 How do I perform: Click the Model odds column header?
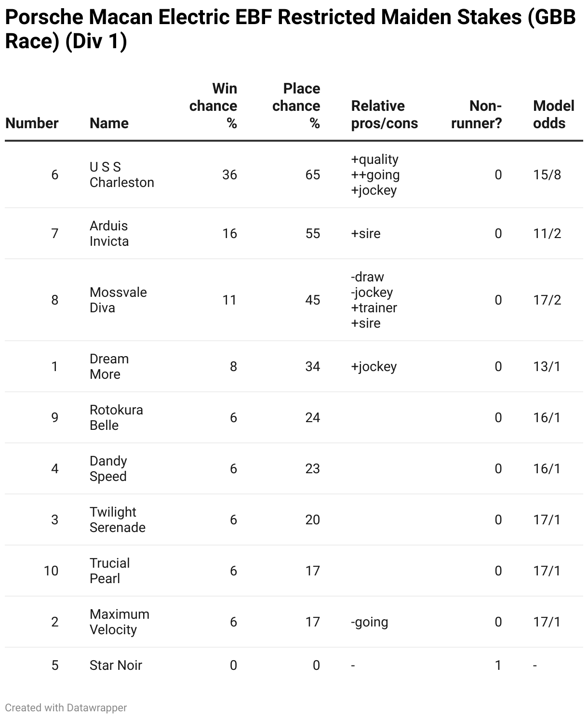pyautogui.click(x=553, y=114)
